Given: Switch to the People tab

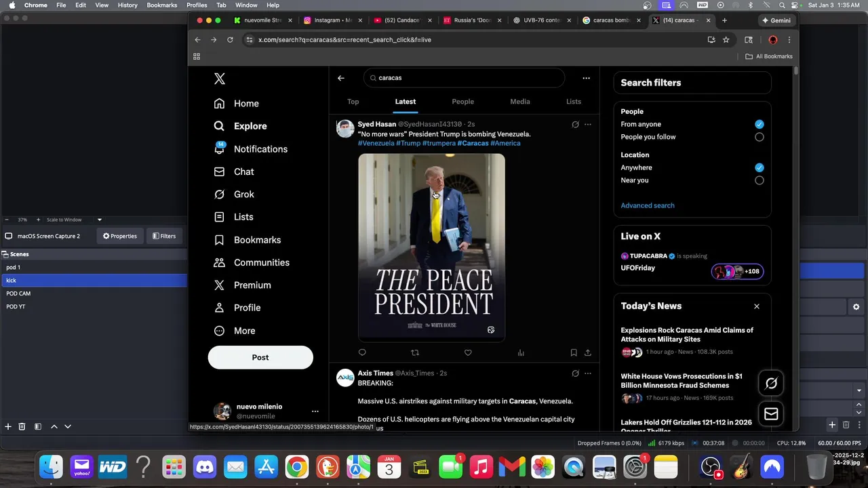Looking at the screenshot, I should point(463,102).
